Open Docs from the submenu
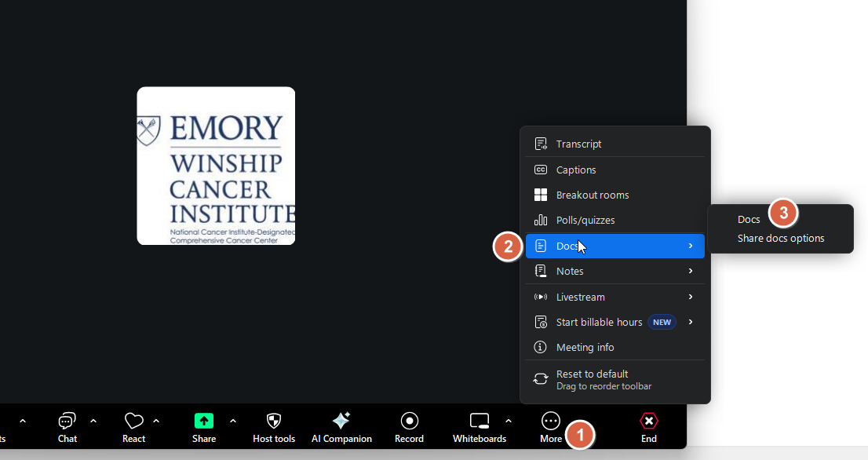 [x=749, y=219]
